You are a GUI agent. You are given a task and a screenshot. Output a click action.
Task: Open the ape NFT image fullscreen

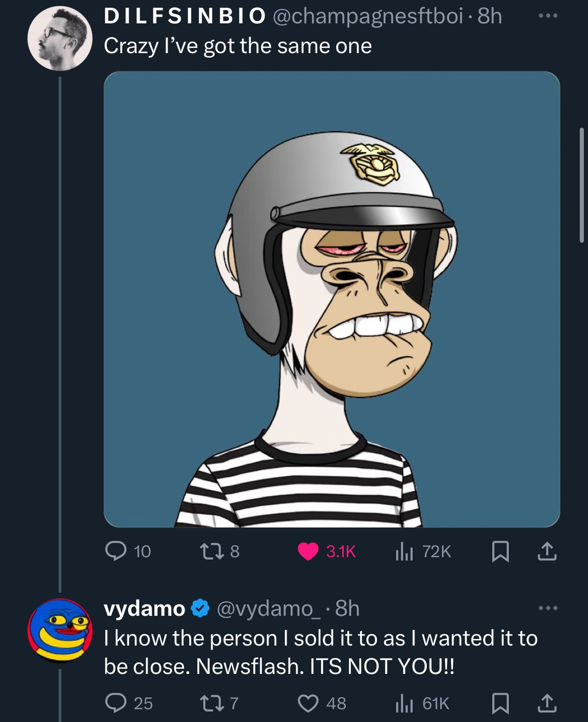click(332, 299)
